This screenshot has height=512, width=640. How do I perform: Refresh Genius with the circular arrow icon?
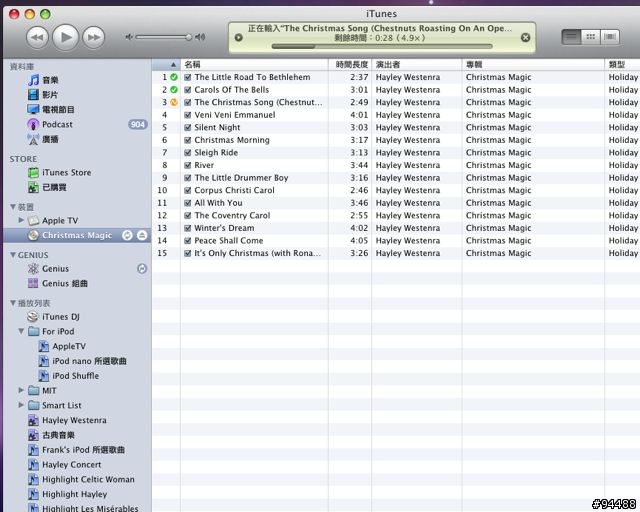tap(142, 269)
